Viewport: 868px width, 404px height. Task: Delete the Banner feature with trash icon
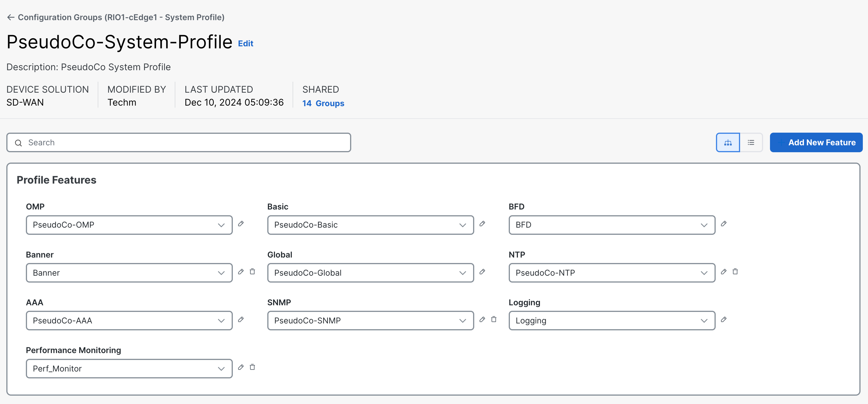[252, 271]
